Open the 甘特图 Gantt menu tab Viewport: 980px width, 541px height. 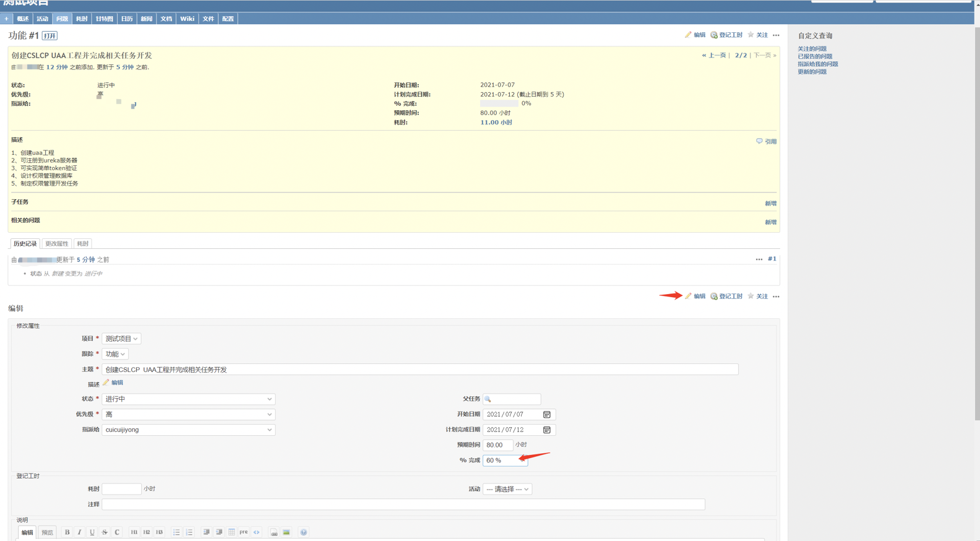tap(104, 19)
